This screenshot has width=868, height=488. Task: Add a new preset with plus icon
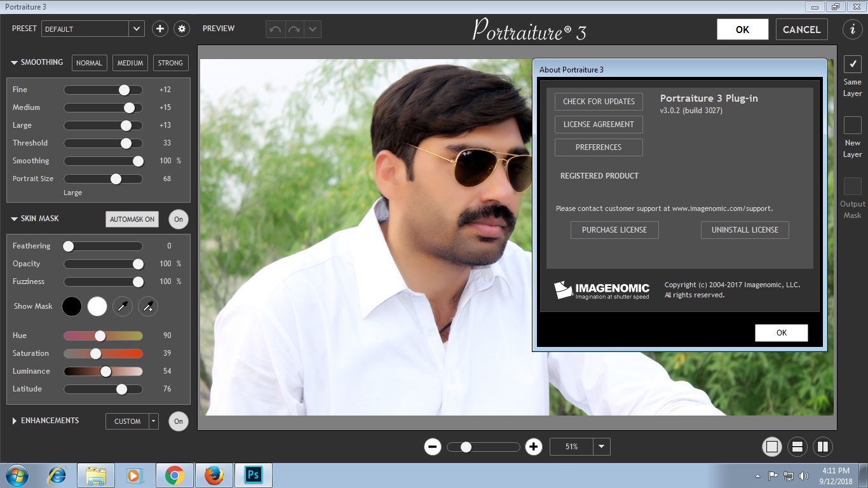point(160,29)
